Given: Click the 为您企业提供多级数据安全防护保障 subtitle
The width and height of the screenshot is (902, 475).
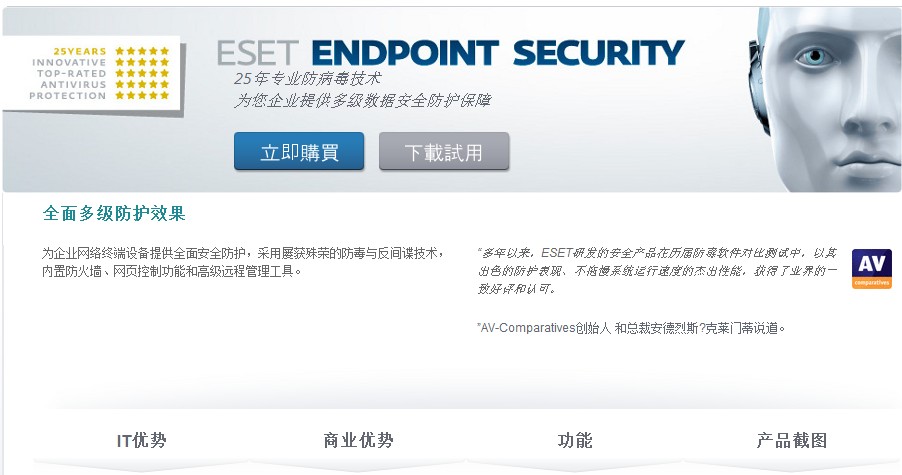Looking at the screenshot, I should 362,101.
